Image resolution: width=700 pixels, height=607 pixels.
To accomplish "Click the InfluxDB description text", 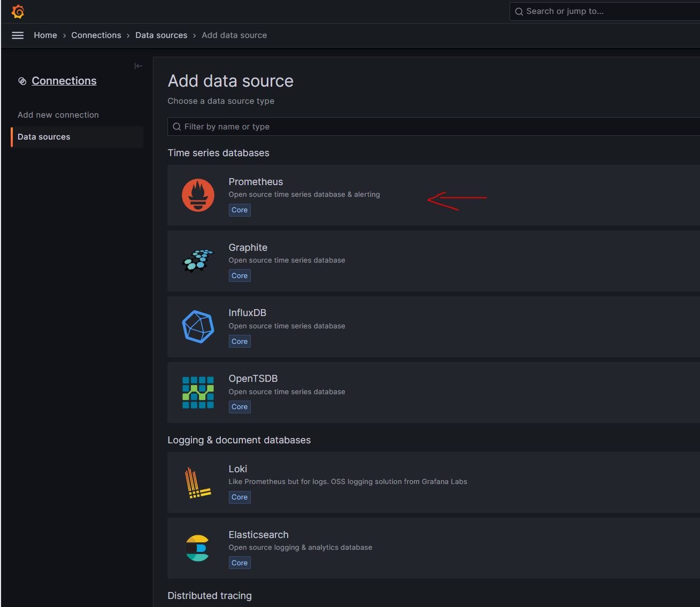I will pyautogui.click(x=287, y=326).
